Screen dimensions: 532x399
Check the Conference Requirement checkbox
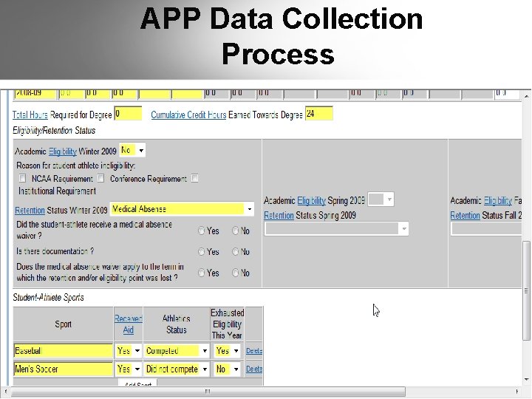click(100, 178)
